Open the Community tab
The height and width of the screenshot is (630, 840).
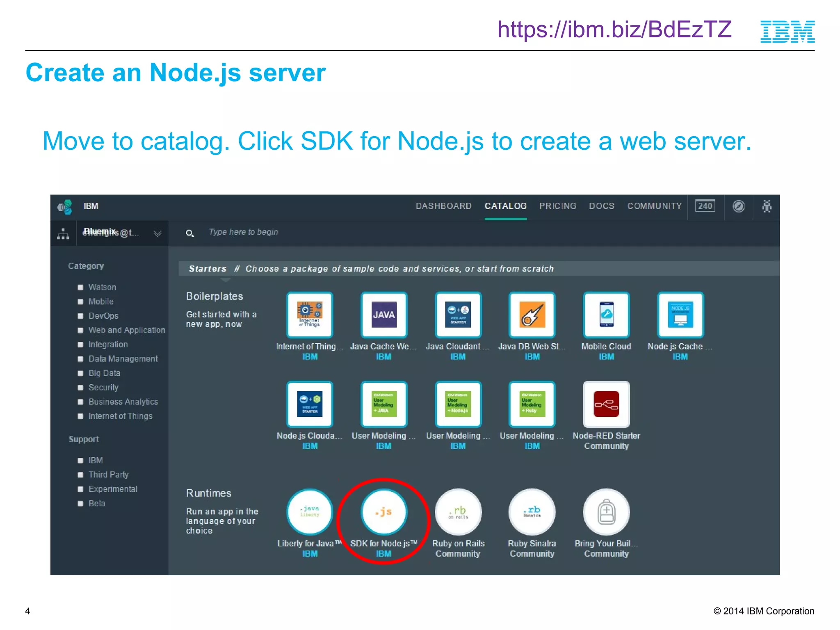655,206
